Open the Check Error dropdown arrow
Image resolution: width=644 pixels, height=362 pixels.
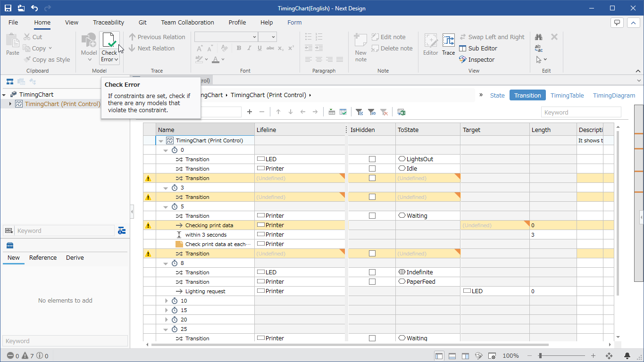[116, 59]
